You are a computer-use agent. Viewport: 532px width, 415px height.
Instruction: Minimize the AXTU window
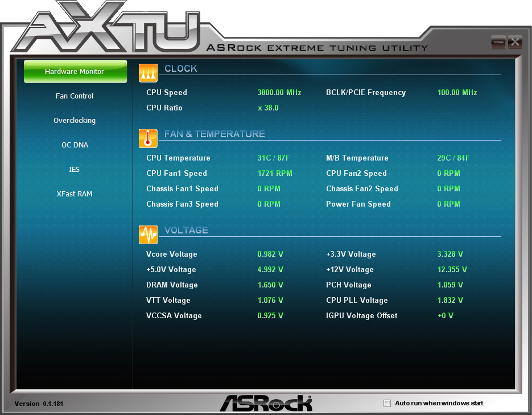(498, 42)
